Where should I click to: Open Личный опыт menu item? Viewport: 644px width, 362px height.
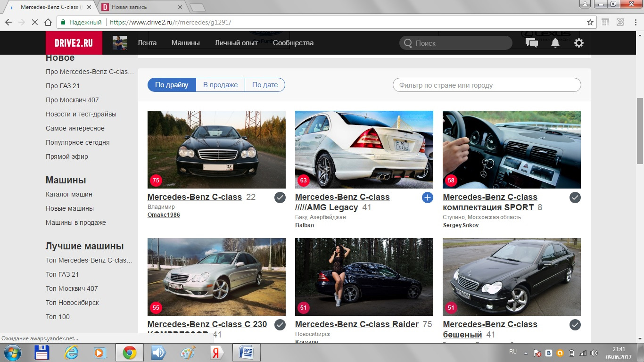236,43
